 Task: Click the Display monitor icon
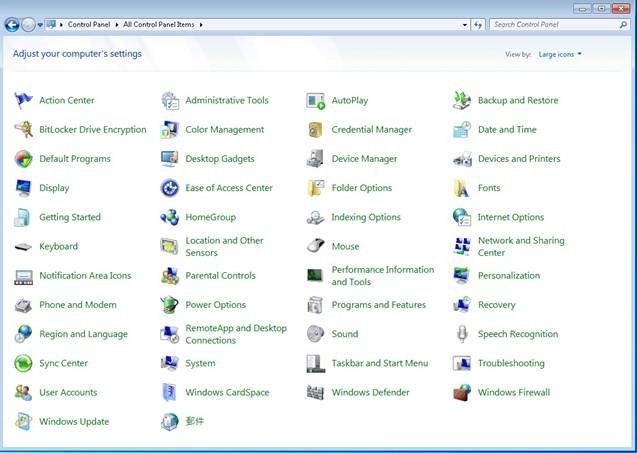pos(23,188)
